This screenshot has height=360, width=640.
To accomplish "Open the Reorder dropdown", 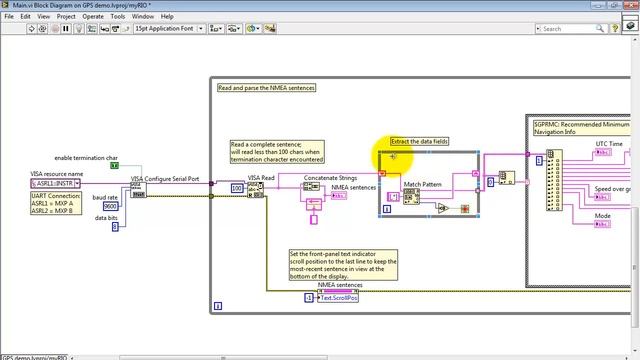I will 253,29.
